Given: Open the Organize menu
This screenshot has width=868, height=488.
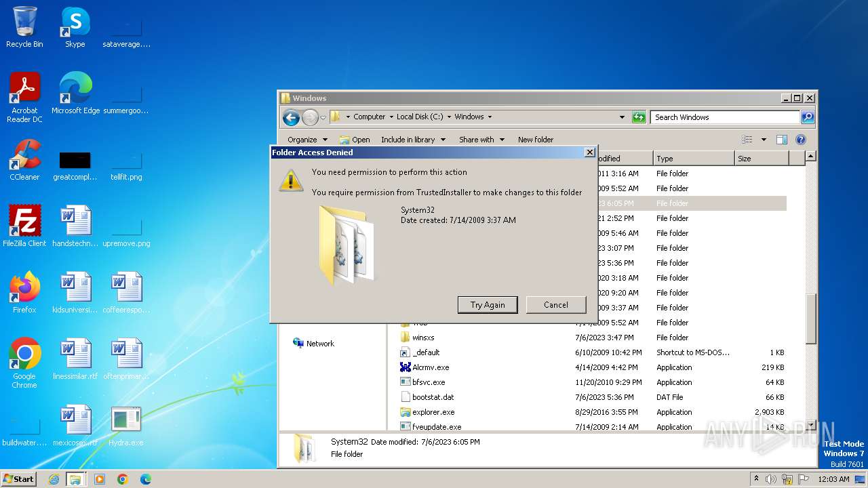Looking at the screenshot, I should [x=307, y=140].
